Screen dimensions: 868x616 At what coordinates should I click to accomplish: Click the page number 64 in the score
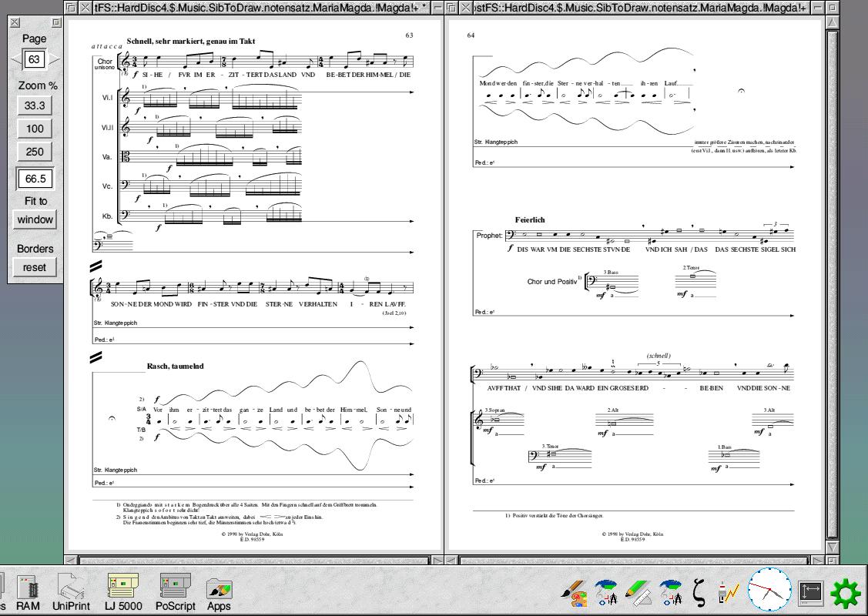point(471,35)
